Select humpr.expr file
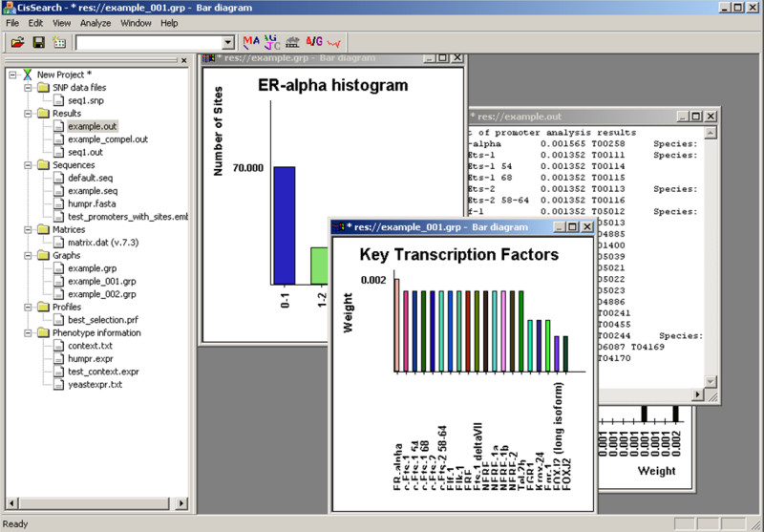764x532 pixels. (91, 358)
